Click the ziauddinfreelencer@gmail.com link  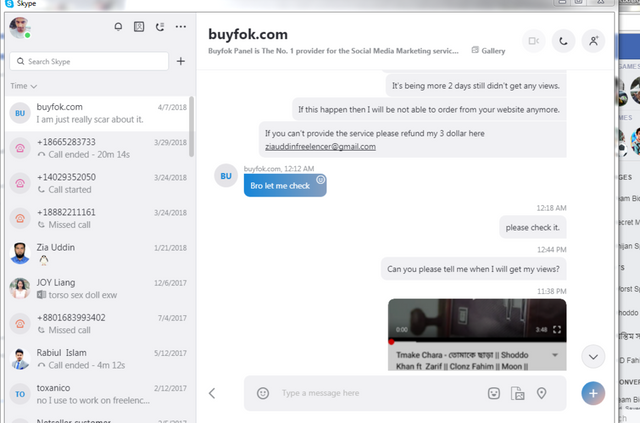[320, 147]
